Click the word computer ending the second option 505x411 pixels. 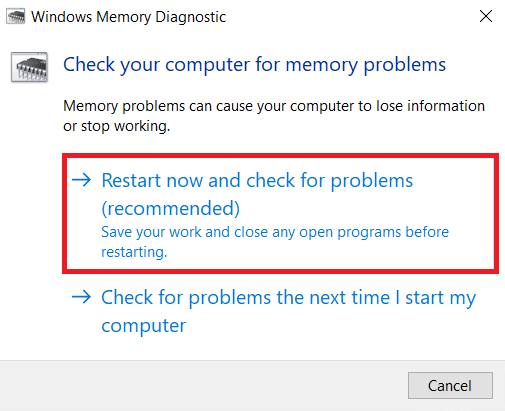tap(144, 326)
